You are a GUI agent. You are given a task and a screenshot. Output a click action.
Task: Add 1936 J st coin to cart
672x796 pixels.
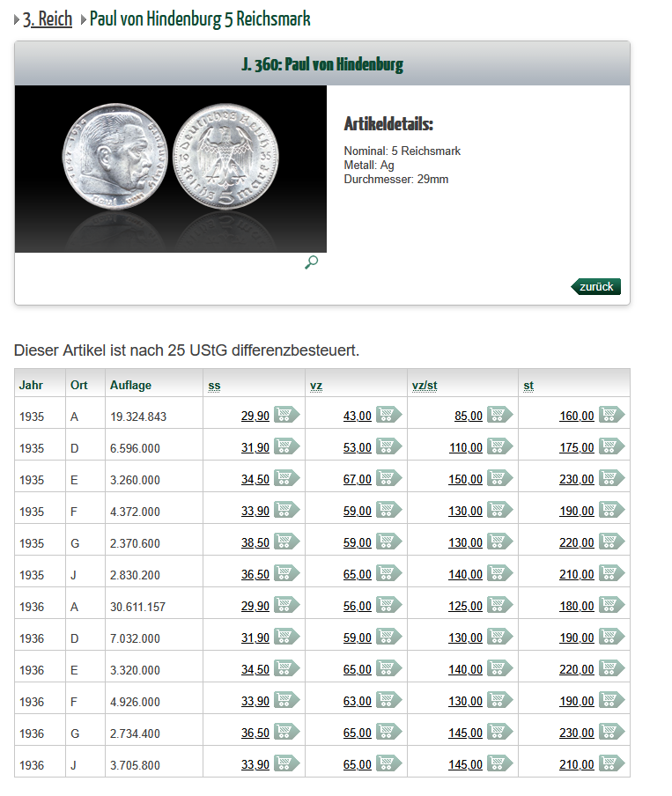611,763
